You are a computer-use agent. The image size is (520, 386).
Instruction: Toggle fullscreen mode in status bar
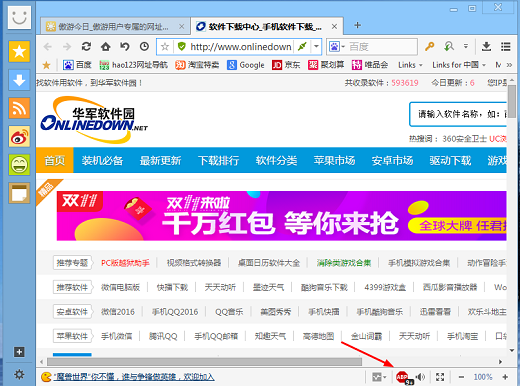tap(440, 377)
